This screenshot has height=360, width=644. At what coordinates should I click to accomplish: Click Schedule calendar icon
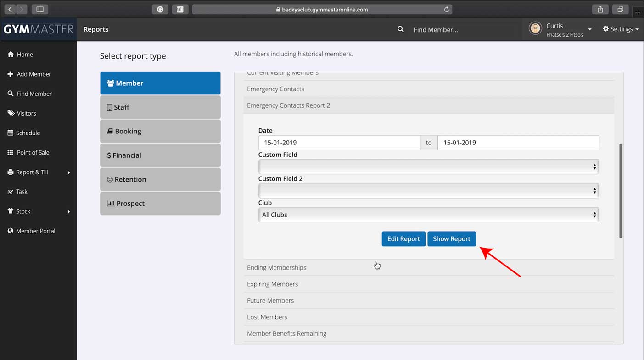[11, 133]
